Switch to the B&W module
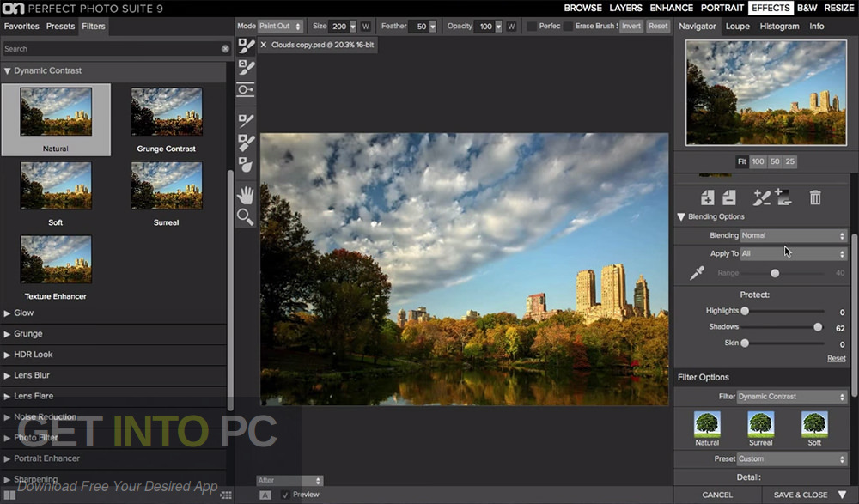859x504 pixels. click(807, 9)
